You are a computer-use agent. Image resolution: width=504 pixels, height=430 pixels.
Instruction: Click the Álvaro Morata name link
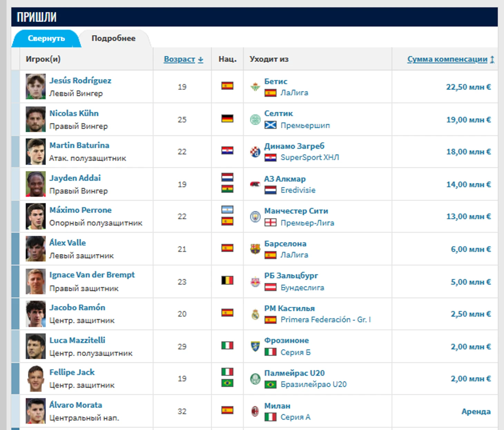(x=76, y=405)
